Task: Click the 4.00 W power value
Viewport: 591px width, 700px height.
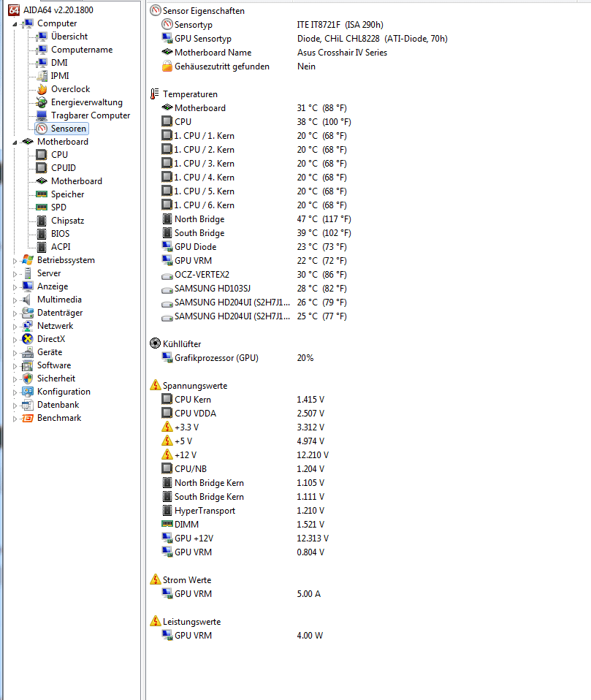Action: coord(310,635)
